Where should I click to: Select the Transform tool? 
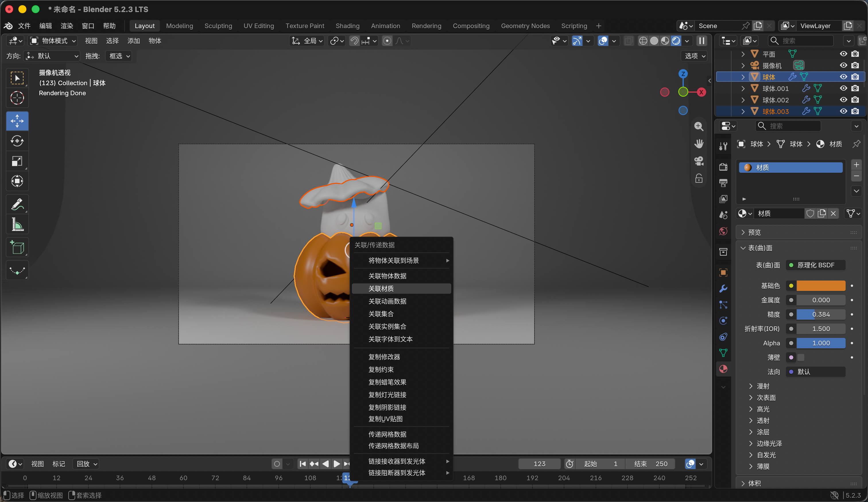tap(17, 181)
